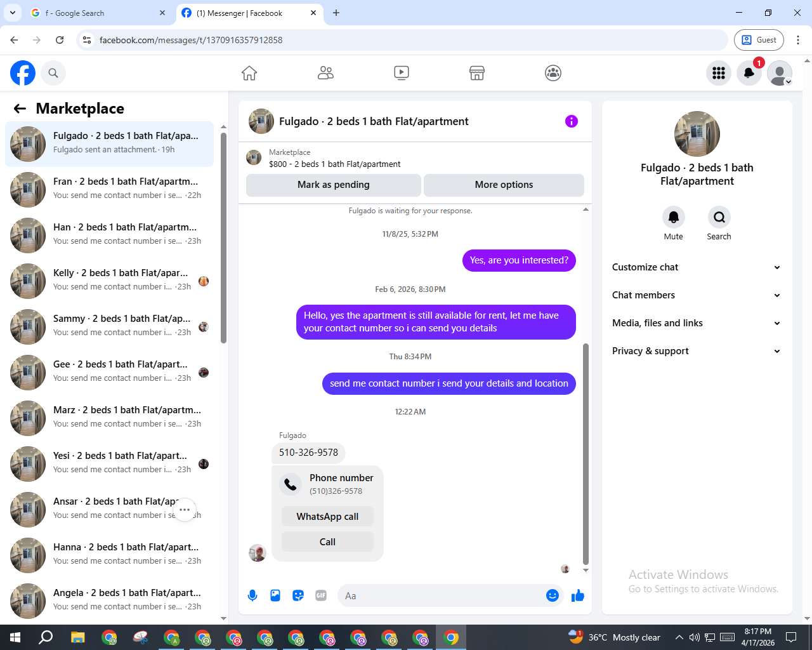Expand Chat members section
Image resolution: width=812 pixels, height=650 pixels.
coord(697,295)
